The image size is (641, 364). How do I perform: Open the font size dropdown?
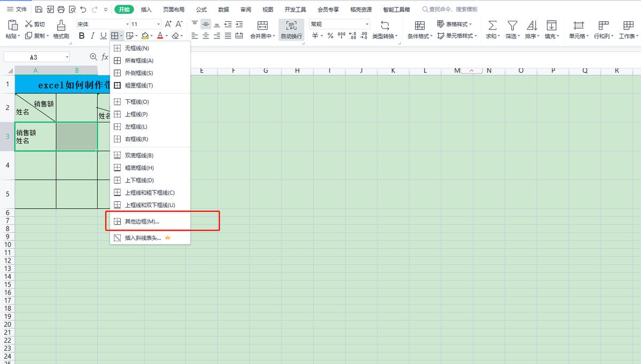pyautogui.click(x=159, y=25)
